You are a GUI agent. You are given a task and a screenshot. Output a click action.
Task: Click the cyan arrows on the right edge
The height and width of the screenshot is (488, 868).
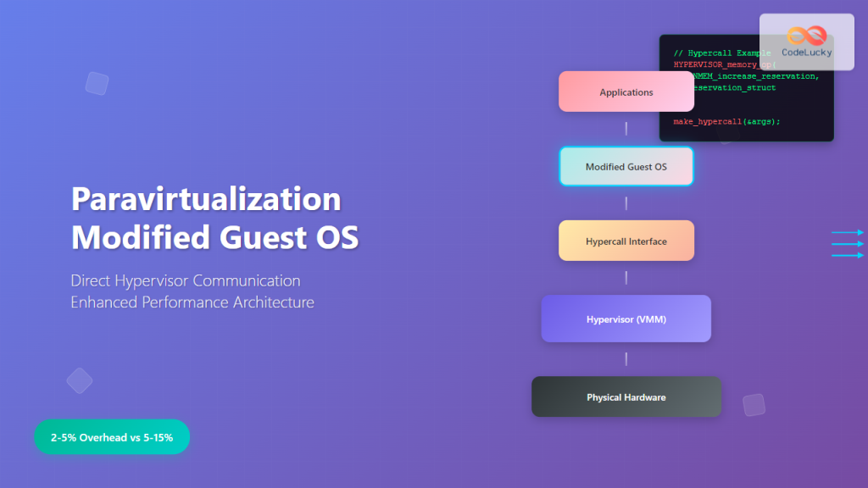848,243
